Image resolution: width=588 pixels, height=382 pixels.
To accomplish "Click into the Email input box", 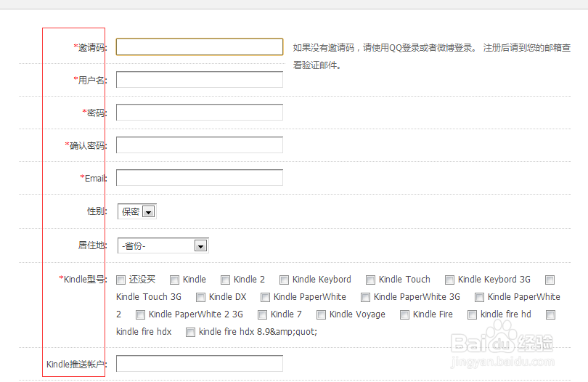I will (x=200, y=177).
